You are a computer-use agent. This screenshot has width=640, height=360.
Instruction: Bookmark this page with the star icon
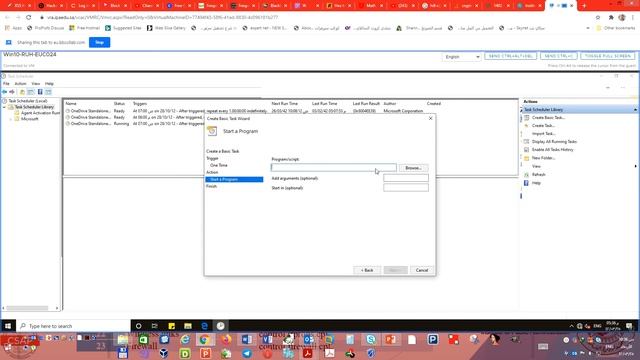coord(598,18)
